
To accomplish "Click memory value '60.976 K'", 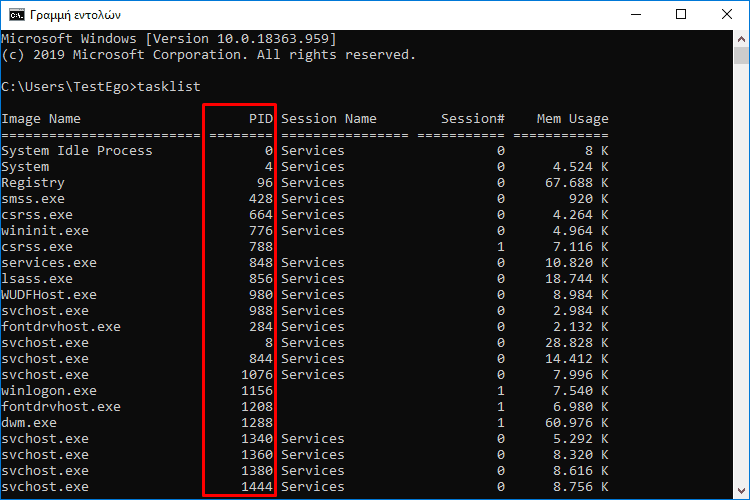I will pyautogui.click(x=577, y=422).
